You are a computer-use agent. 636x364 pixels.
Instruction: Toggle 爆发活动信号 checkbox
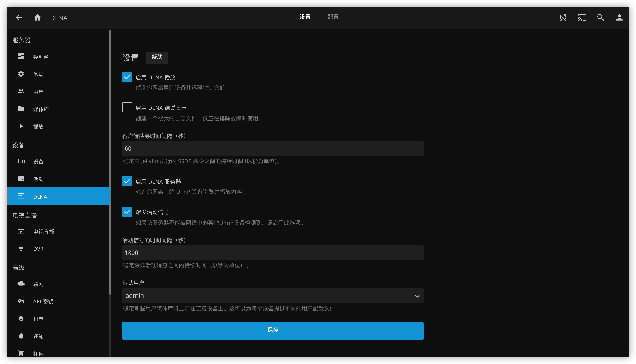coord(127,211)
